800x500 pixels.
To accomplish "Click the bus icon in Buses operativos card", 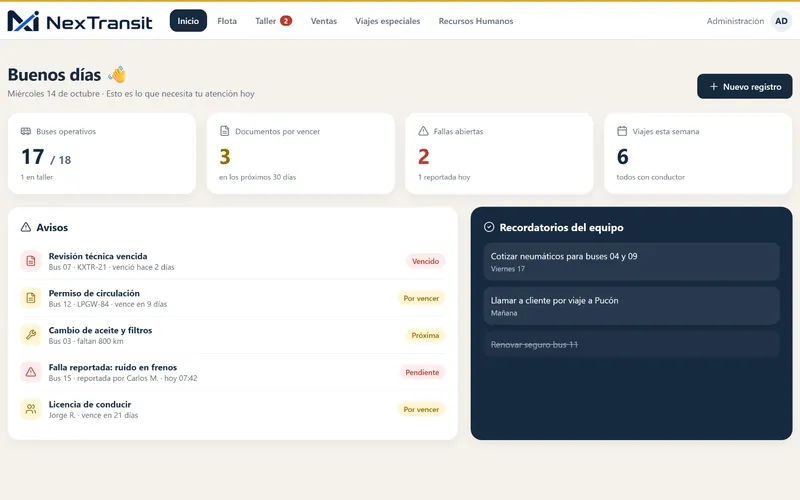I will [x=26, y=131].
